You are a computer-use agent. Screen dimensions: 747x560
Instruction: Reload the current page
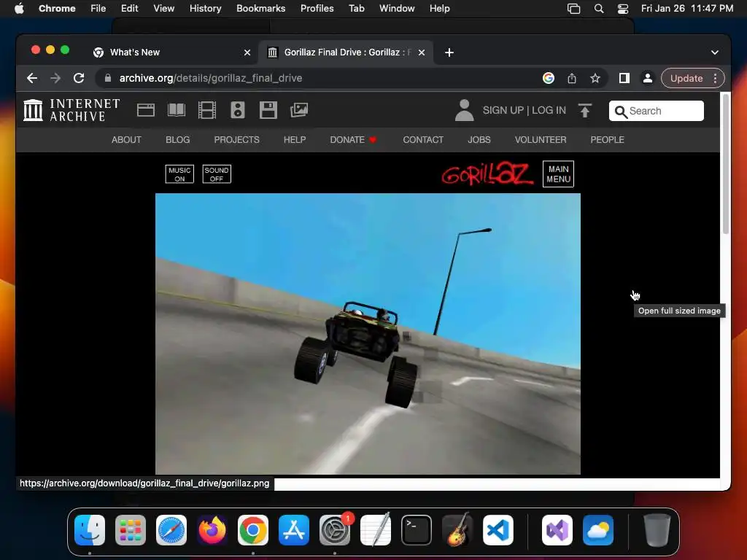click(79, 78)
